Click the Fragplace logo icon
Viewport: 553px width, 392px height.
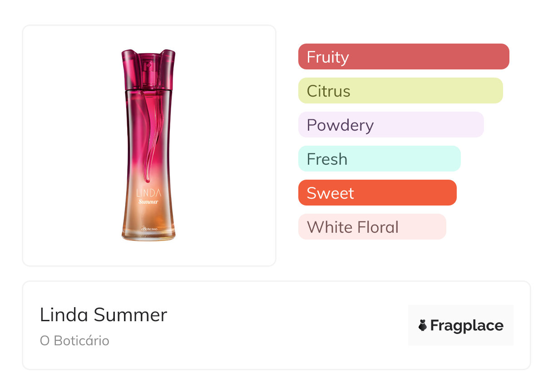423,325
